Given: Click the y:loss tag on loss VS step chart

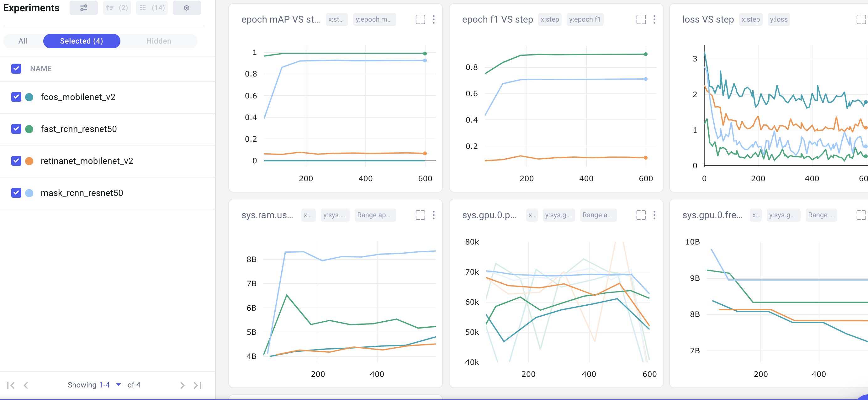Looking at the screenshot, I should click(779, 19).
